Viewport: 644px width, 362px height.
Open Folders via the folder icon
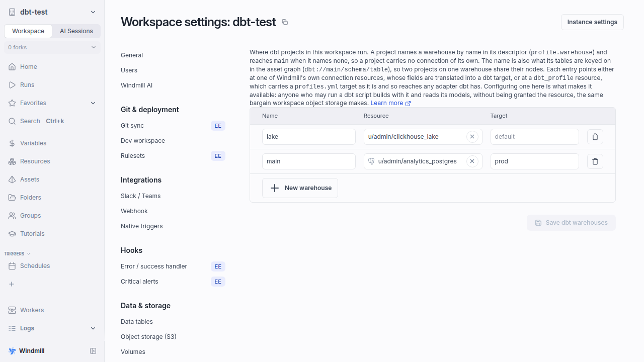point(12,198)
